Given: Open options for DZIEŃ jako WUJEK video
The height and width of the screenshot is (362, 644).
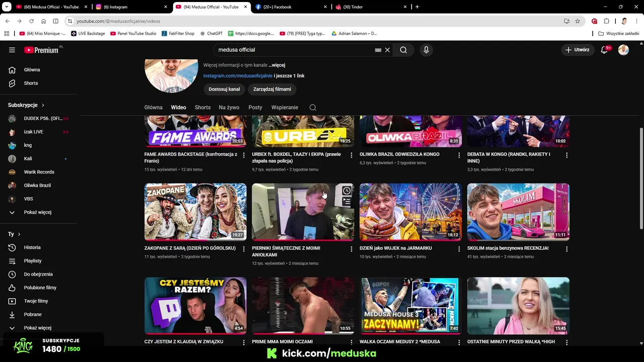Looking at the screenshot, I should (459, 249).
